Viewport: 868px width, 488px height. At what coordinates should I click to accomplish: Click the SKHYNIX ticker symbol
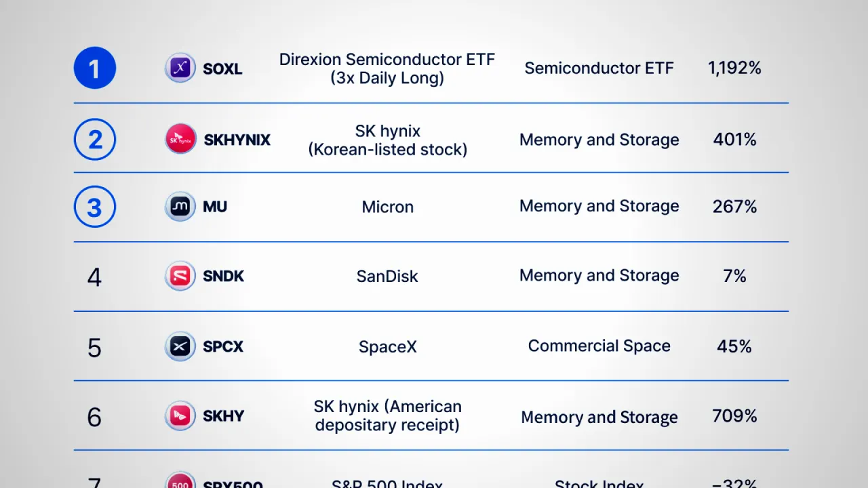click(237, 140)
